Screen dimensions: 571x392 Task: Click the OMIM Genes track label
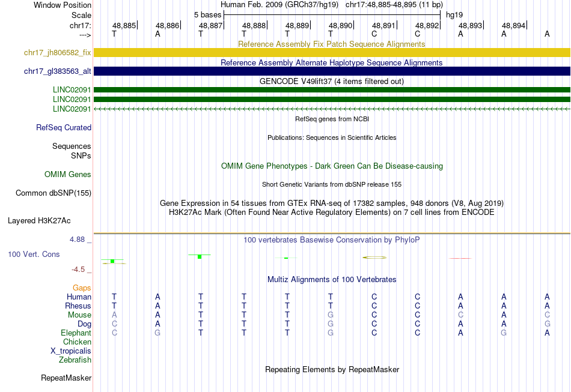pos(68,174)
